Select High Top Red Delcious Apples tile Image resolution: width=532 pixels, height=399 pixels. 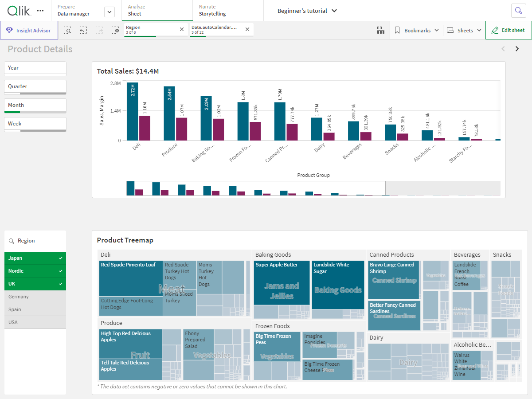coord(130,344)
